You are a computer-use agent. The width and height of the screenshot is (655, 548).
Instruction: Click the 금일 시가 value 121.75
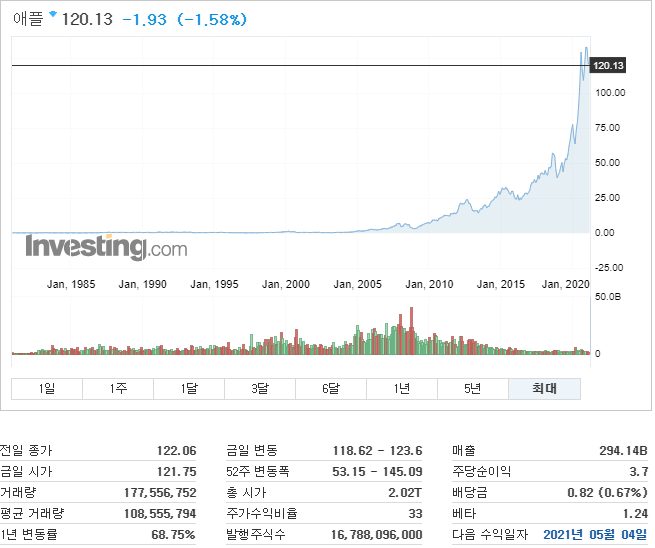pos(176,472)
